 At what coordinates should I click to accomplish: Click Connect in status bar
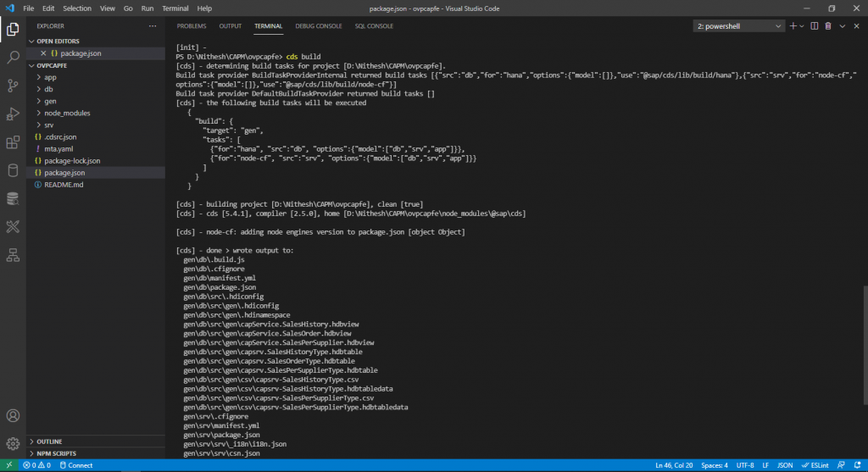point(75,465)
